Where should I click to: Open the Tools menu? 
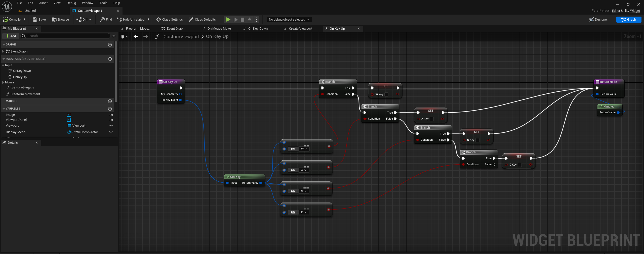click(103, 3)
